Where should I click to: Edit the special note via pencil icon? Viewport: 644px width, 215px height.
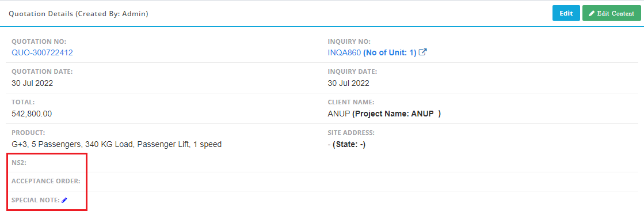[64, 200]
